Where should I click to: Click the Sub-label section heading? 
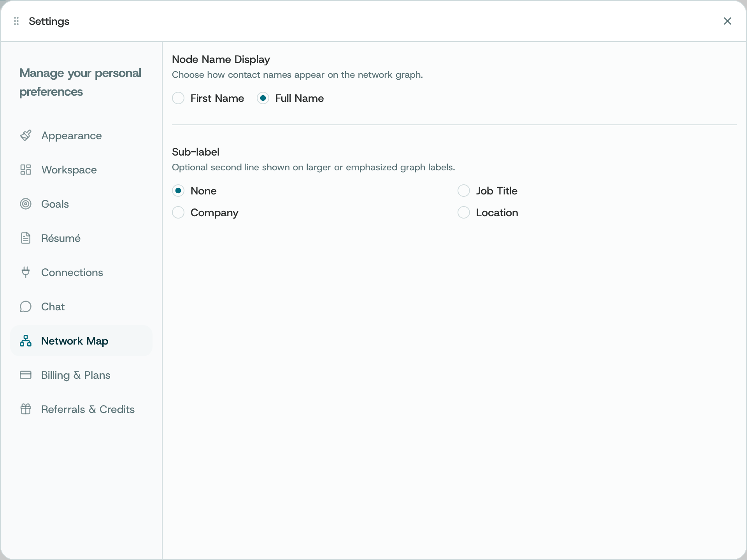[196, 152]
